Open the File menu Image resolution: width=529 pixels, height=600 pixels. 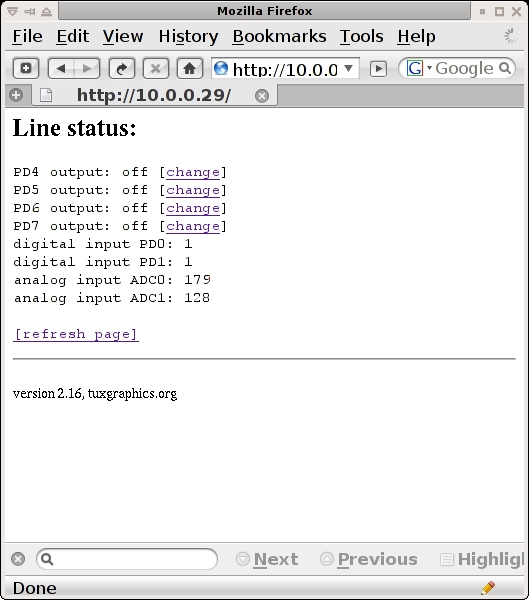coord(27,37)
